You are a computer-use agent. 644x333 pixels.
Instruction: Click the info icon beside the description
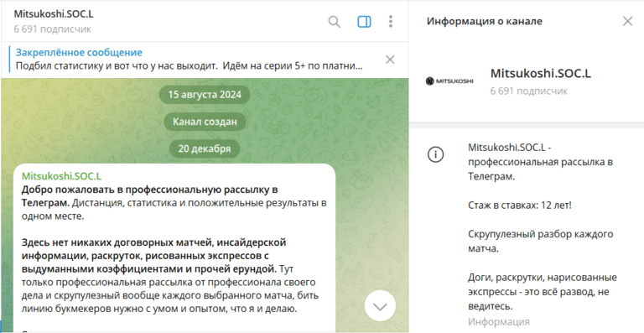click(x=435, y=155)
